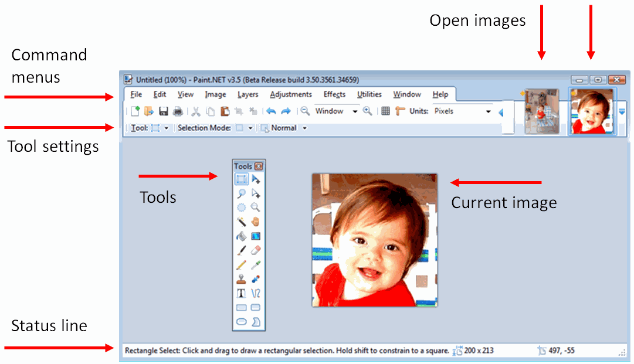Open the Layers menu
This screenshot has height=364, width=634.
[x=248, y=94]
